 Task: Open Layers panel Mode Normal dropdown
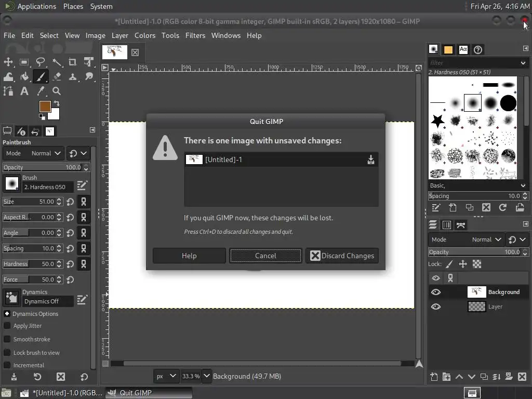click(x=466, y=240)
